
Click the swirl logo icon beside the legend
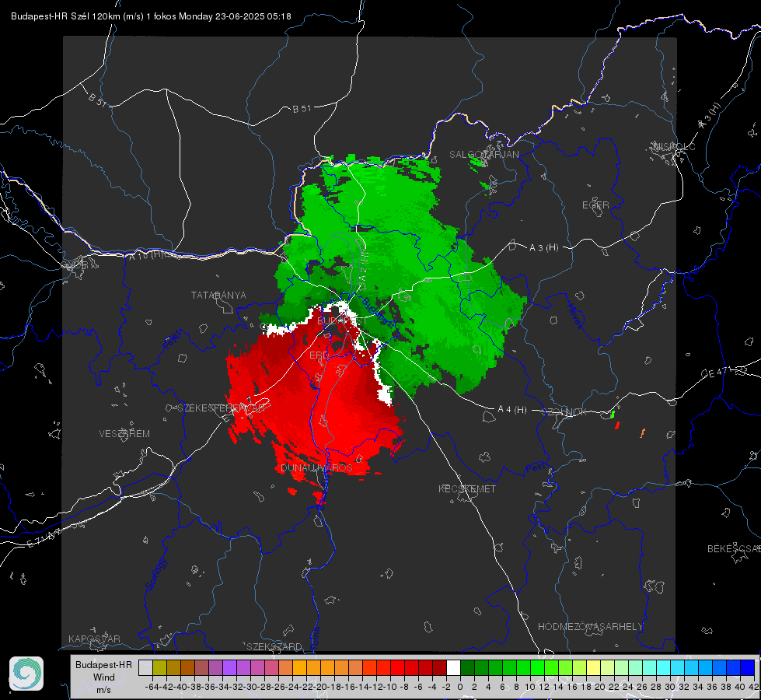(26, 674)
